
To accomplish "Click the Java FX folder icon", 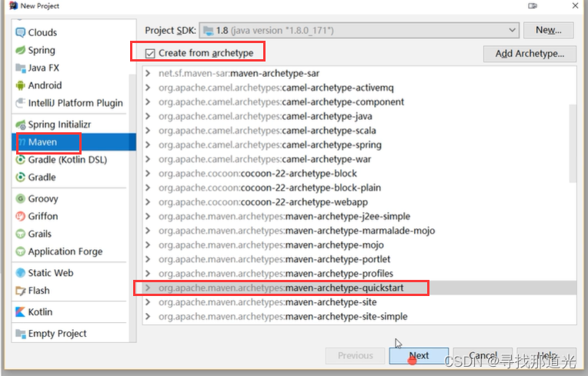I will (20, 68).
